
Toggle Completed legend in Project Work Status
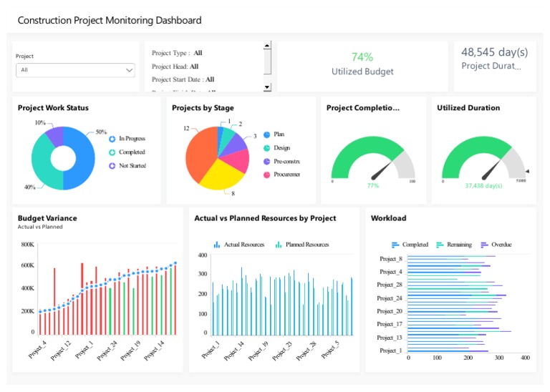112,152
